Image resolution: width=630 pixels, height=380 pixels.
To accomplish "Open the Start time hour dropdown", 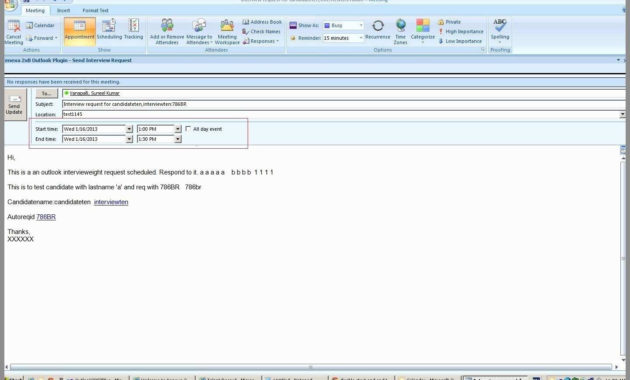I will point(178,129).
